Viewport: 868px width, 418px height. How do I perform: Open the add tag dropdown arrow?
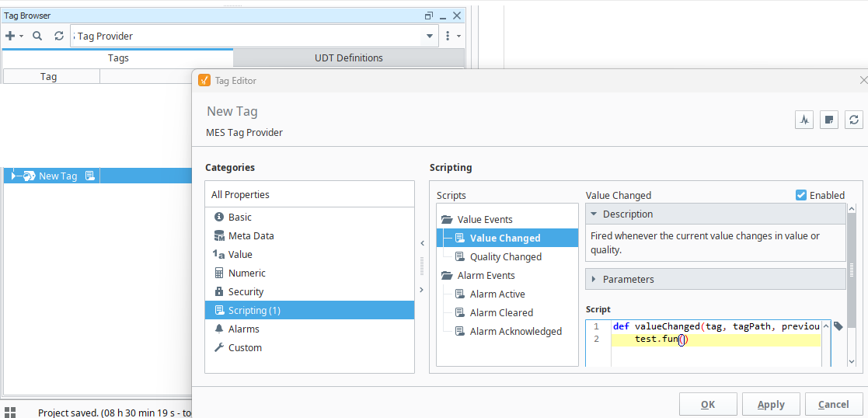coord(22,37)
